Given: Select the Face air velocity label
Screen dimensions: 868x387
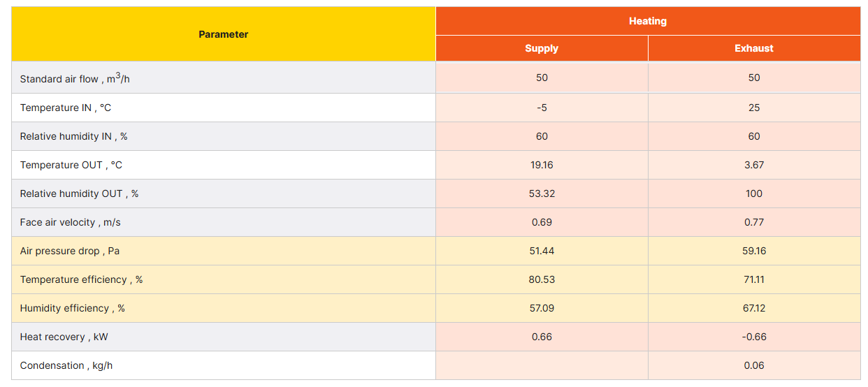Looking at the screenshot, I should click(x=70, y=222).
